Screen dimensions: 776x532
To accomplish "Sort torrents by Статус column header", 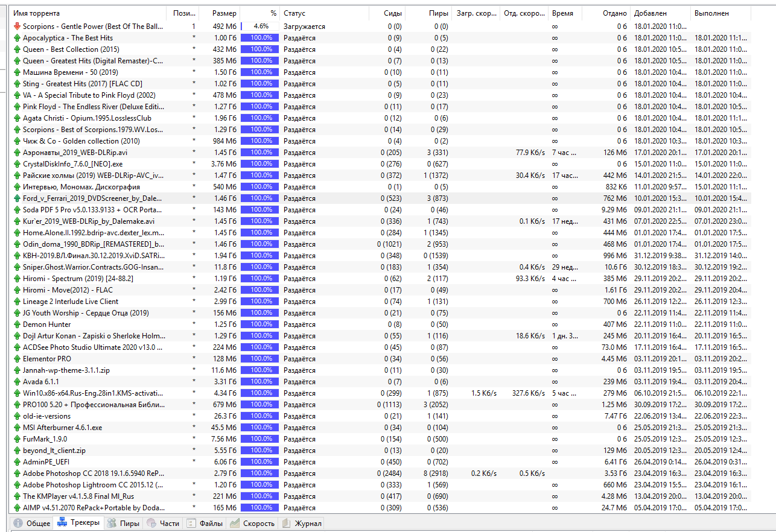I will point(325,13).
